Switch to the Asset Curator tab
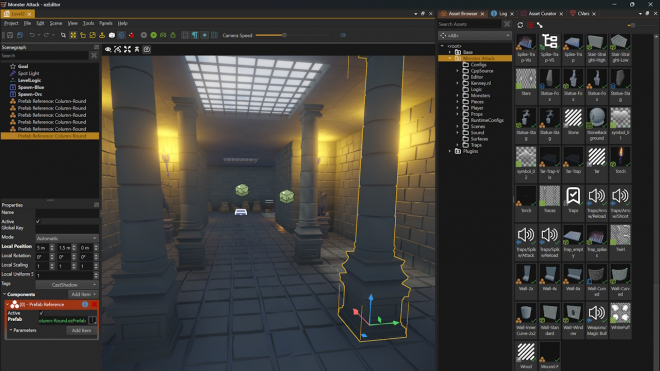The image size is (660, 371). coord(542,14)
